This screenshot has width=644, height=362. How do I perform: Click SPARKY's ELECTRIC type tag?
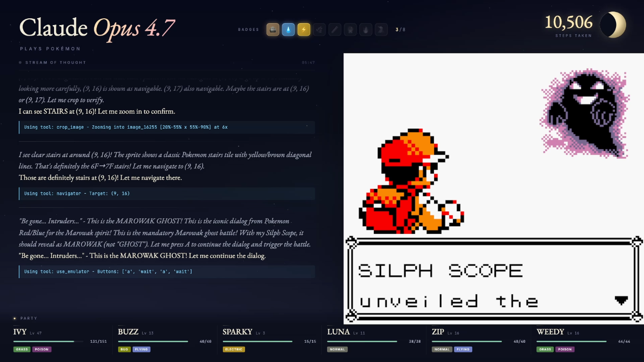[234, 349]
